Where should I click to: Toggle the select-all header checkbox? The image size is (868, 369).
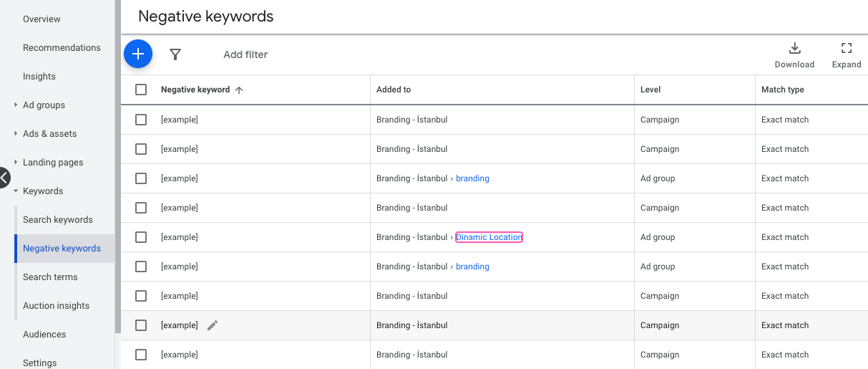point(141,90)
